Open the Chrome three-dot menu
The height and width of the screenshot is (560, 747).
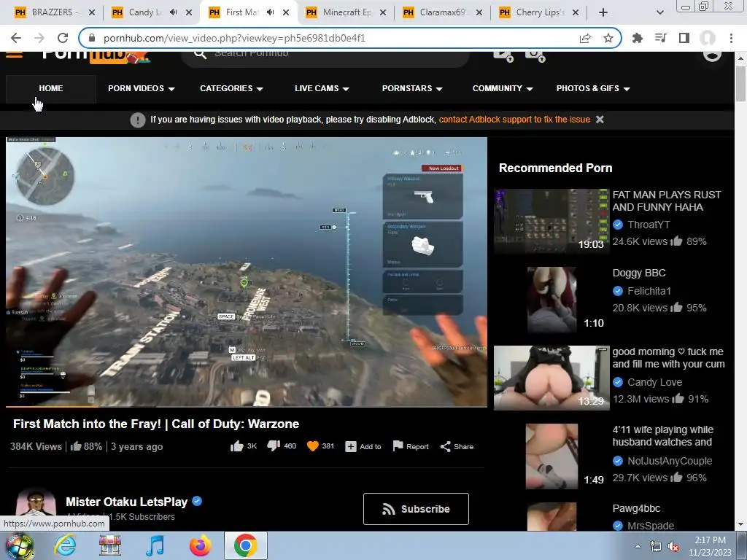[731, 38]
